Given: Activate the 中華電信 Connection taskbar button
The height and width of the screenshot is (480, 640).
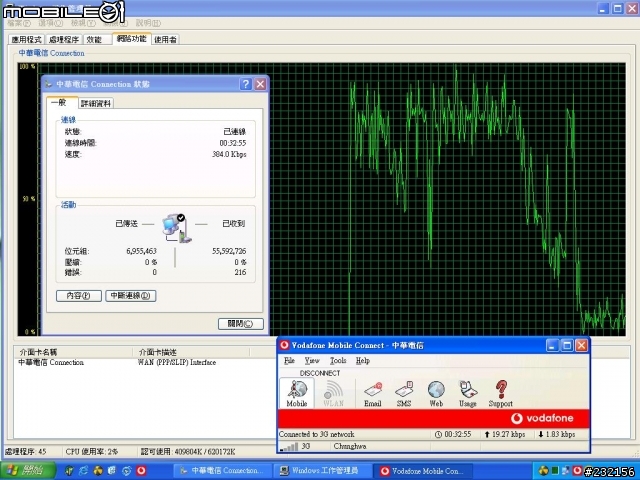Looking at the screenshot, I should click(x=221, y=471).
